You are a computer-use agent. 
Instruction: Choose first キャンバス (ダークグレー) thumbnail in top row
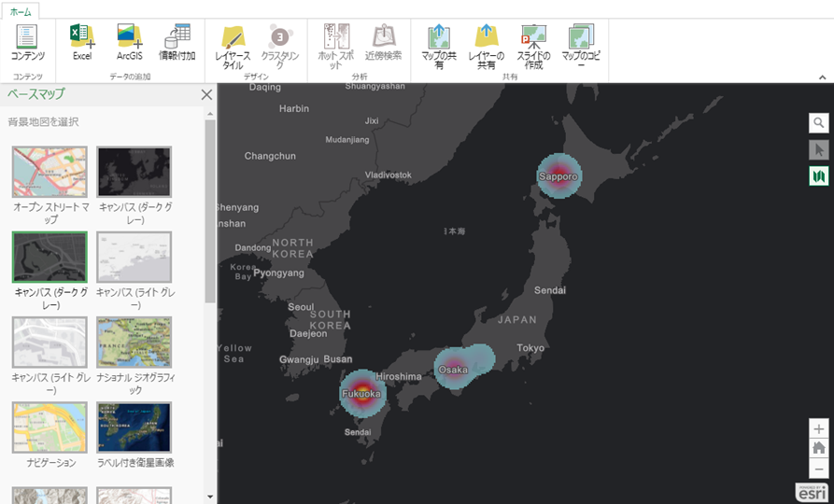pyautogui.click(x=134, y=173)
